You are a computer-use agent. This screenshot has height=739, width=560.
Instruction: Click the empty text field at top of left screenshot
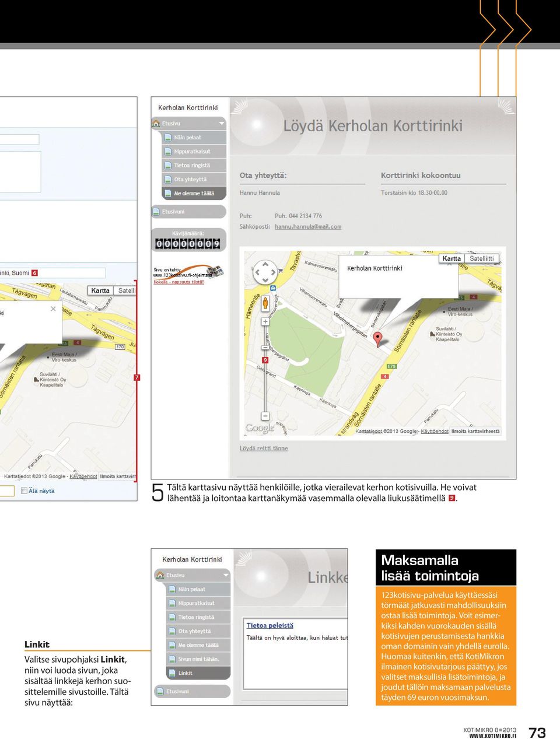click(x=19, y=139)
